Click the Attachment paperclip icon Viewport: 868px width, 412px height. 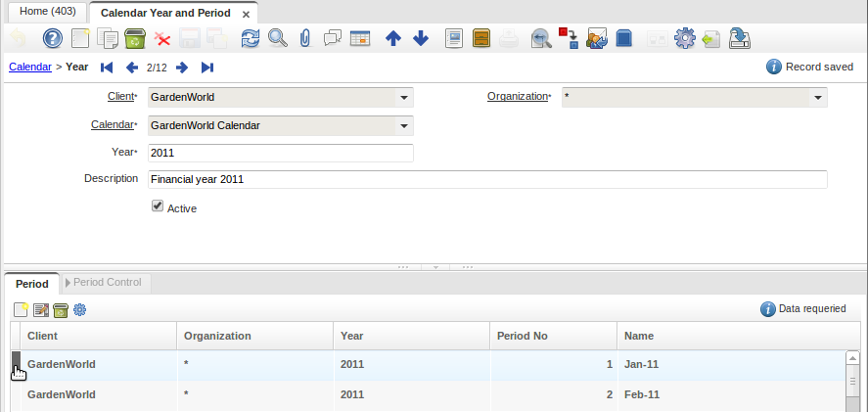tap(305, 39)
